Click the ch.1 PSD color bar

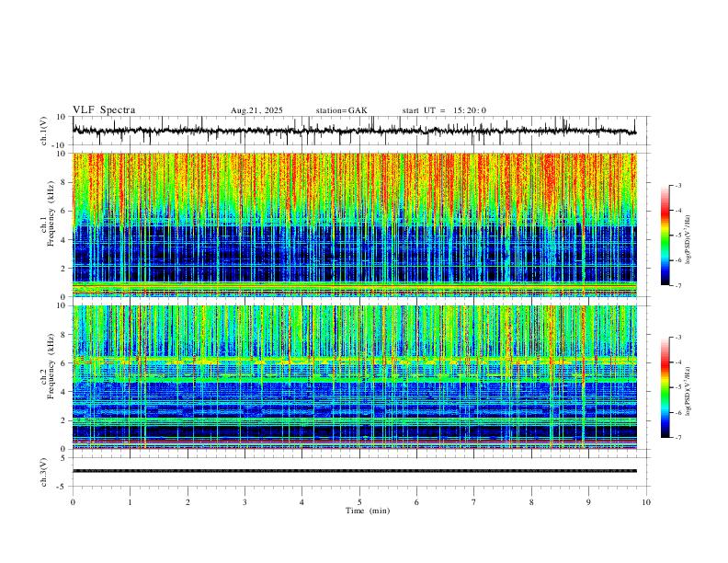tap(665, 236)
